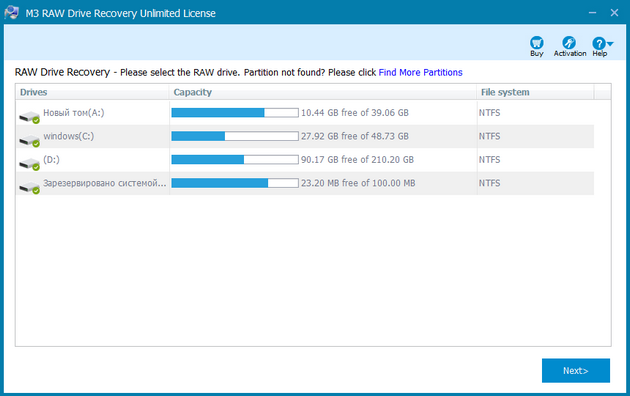Select the drive icon for Новый том(A:)
The image size is (630, 396).
(x=29, y=116)
